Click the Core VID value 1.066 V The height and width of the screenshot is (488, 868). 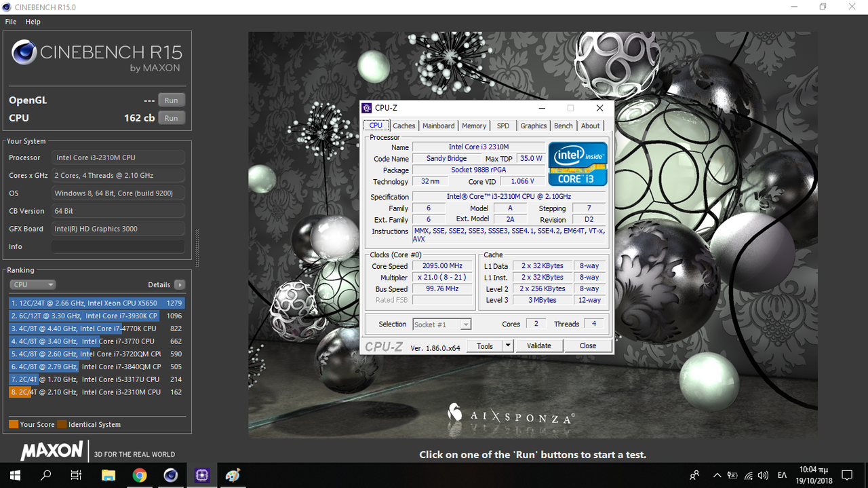pos(523,181)
